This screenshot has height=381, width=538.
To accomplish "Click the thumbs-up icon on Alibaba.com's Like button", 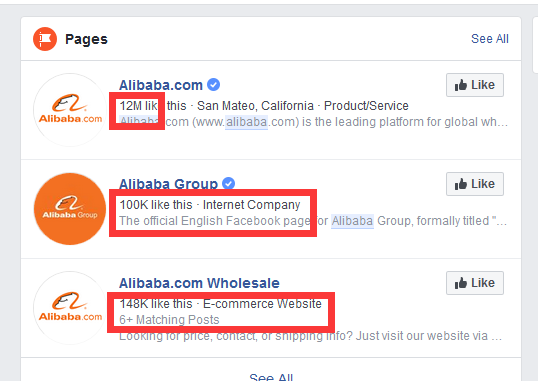I will (461, 85).
